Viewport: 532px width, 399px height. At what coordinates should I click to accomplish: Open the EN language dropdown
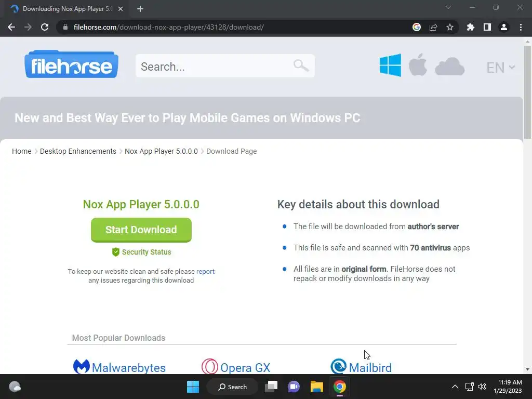[x=500, y=68]
